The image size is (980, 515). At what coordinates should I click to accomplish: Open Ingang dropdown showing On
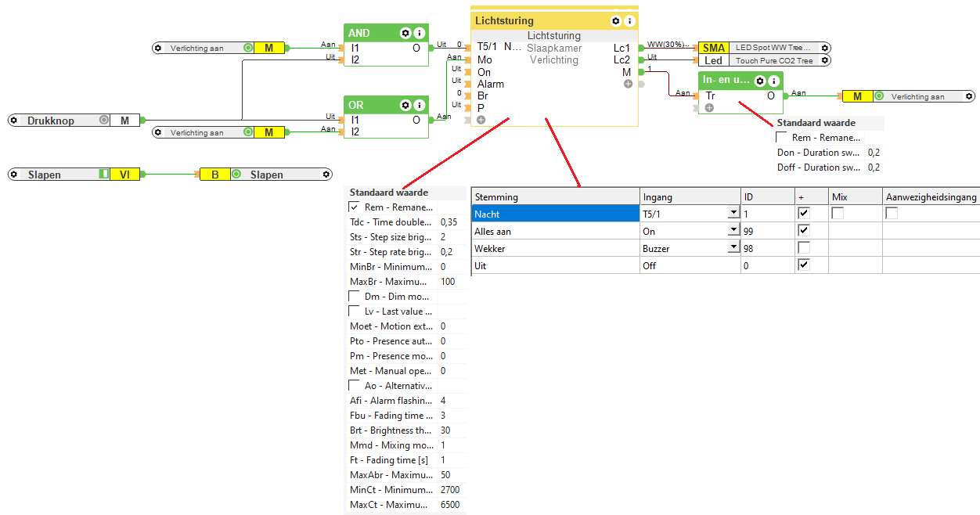[x=733, y=231]
